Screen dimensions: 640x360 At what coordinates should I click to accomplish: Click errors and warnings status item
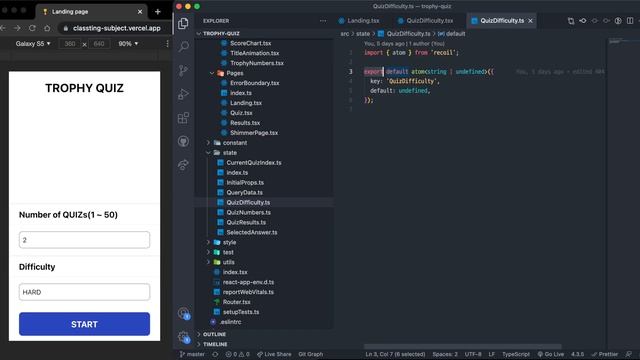coord(238,354)
